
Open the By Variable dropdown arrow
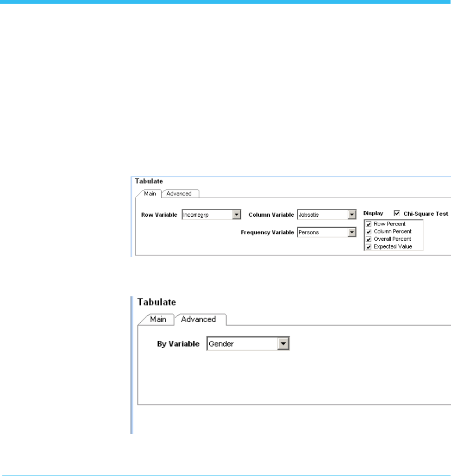coord(283,344)
